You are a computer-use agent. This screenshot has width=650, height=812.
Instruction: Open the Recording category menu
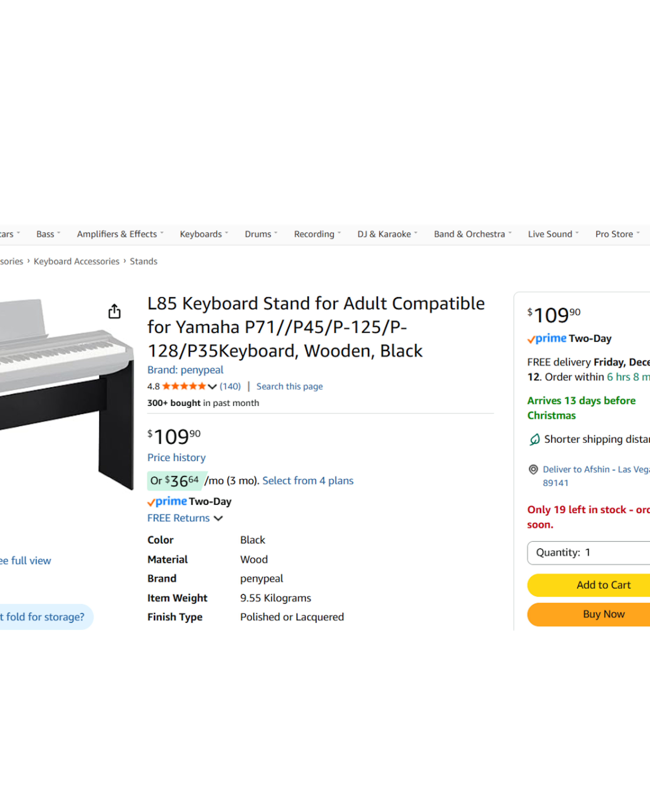(x=317, y=234)
